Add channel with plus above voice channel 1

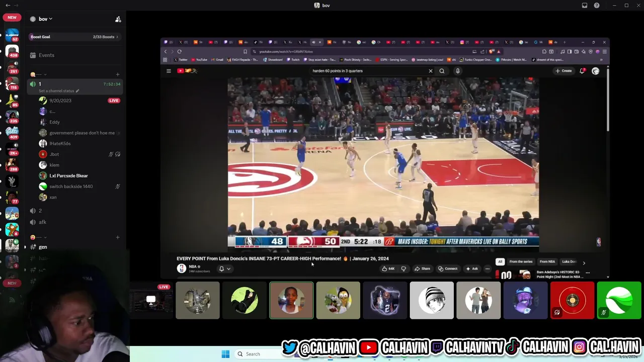[x=118, y=74]
